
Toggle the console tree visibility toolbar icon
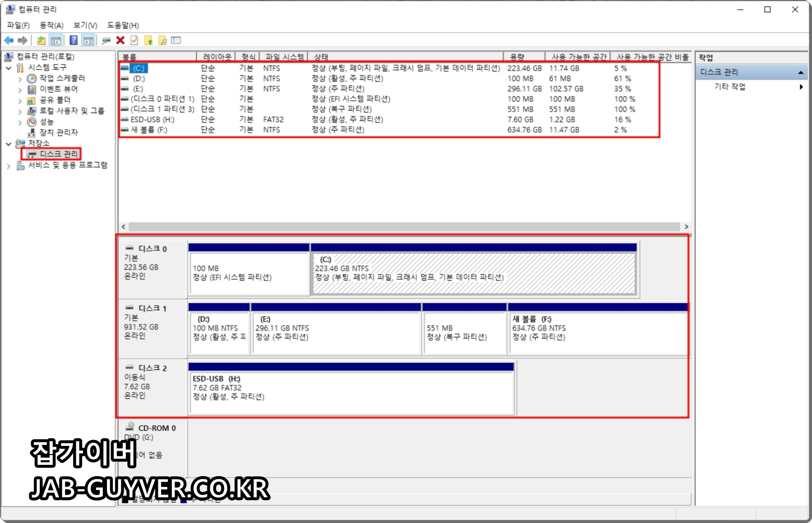[55, 40]
